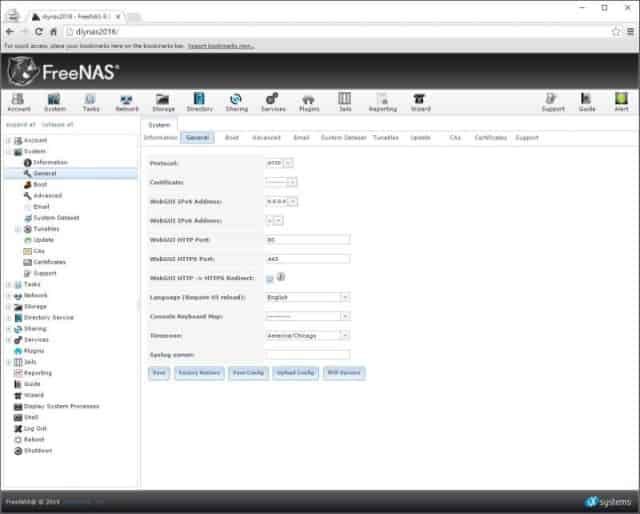Click the Save Config button
This screenshot has width=640, height=514.
[x=248, y=373]
